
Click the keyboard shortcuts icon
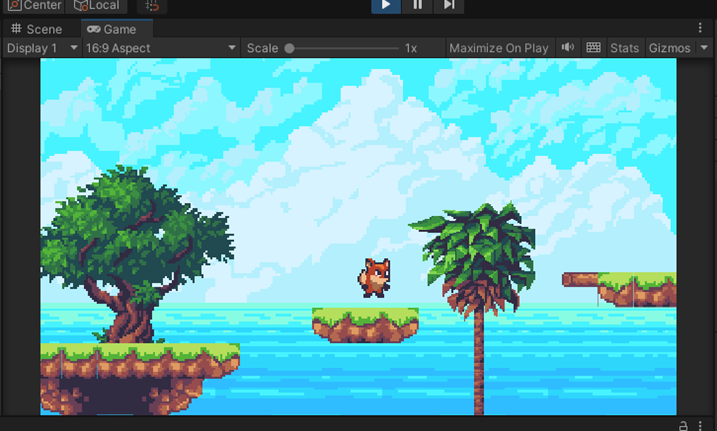593,48
